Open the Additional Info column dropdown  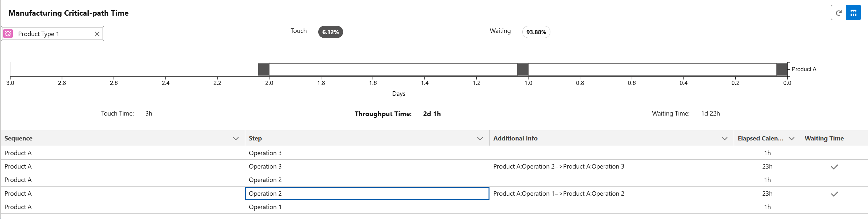[x=725, y=138]
